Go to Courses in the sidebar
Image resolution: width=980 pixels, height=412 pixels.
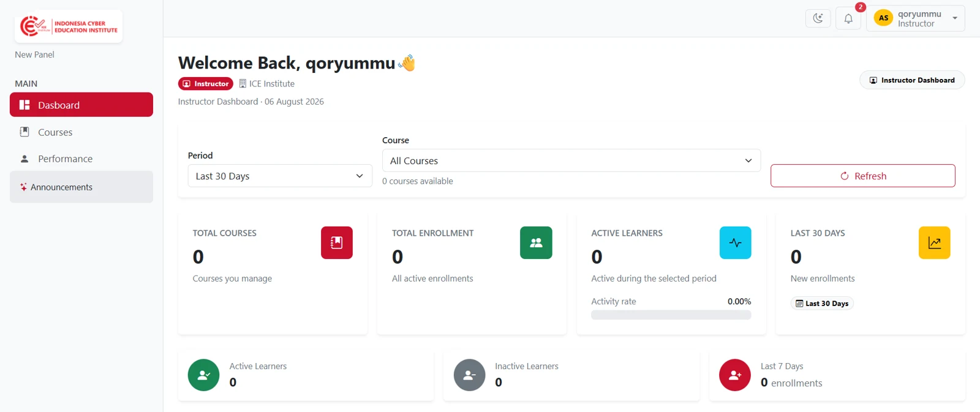(81, 132)
